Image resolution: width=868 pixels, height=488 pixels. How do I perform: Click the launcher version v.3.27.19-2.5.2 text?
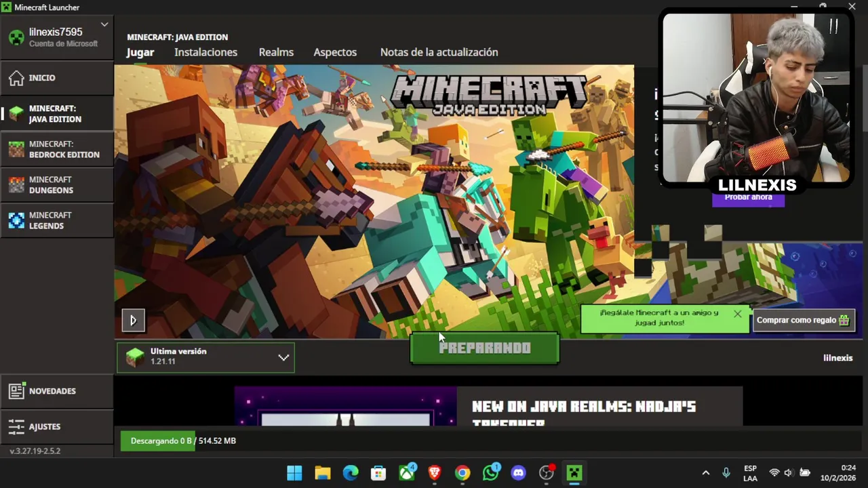(35, 451)
